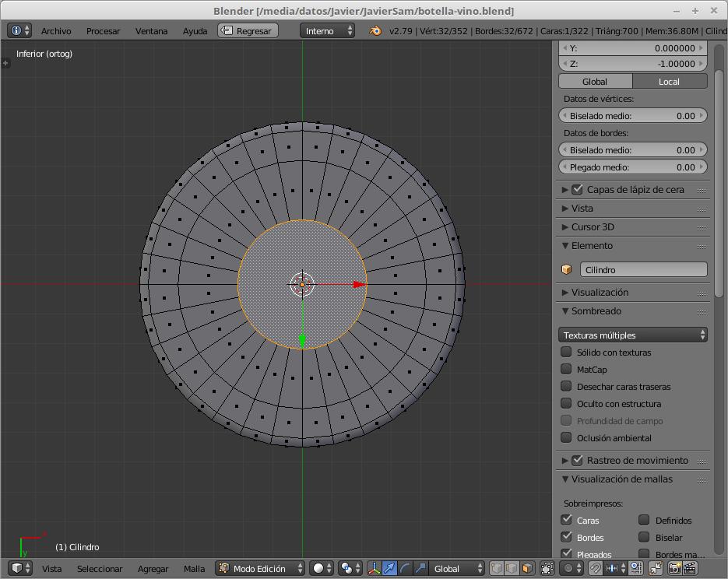Enable Desechar caras traseras checkbox
Viewport: 728px width, 579px height.
[x=566, y=386]
